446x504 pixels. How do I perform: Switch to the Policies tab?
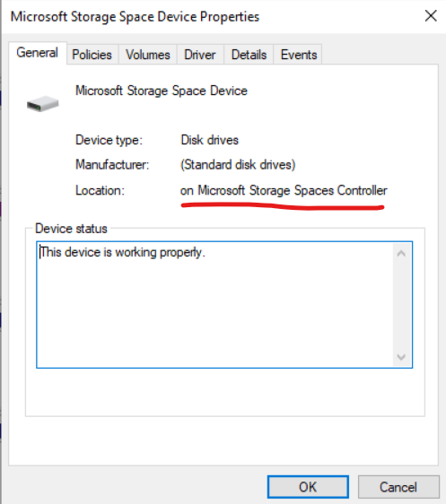click(92, 55)
